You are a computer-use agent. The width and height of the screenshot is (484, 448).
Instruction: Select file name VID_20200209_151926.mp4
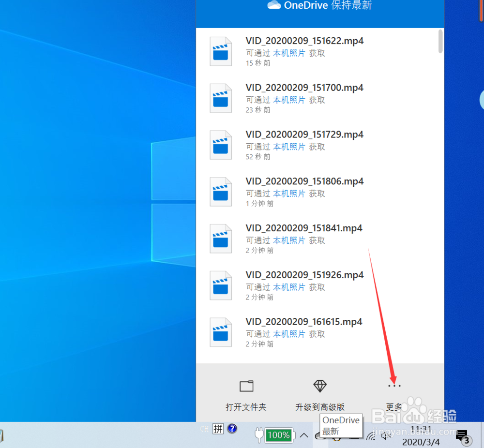coord(304,275)
